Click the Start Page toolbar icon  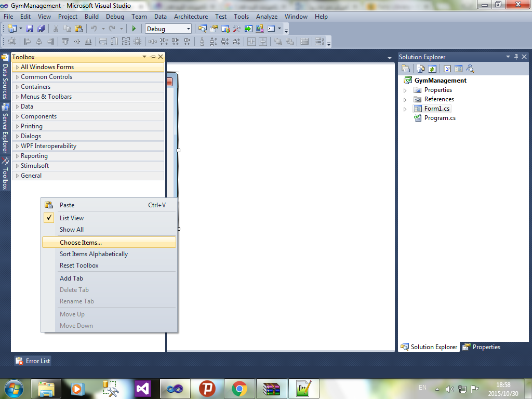[248, 29]
